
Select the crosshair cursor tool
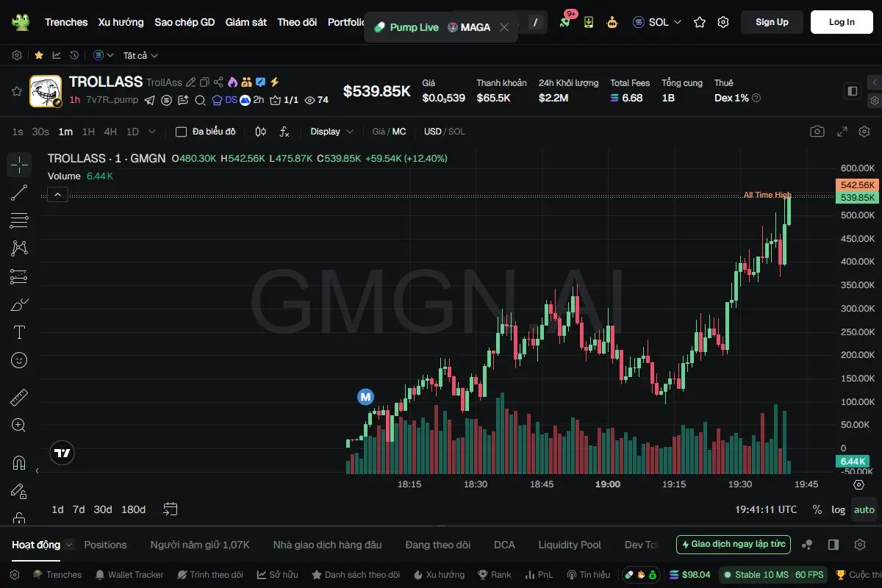coord(19,165)
